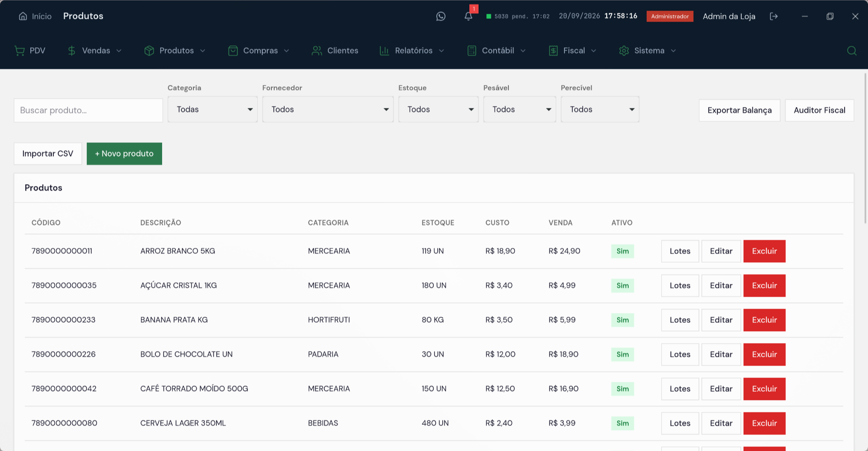Open the Estoque filter dropdown
The image size is (868, 451).
(439, 109)
